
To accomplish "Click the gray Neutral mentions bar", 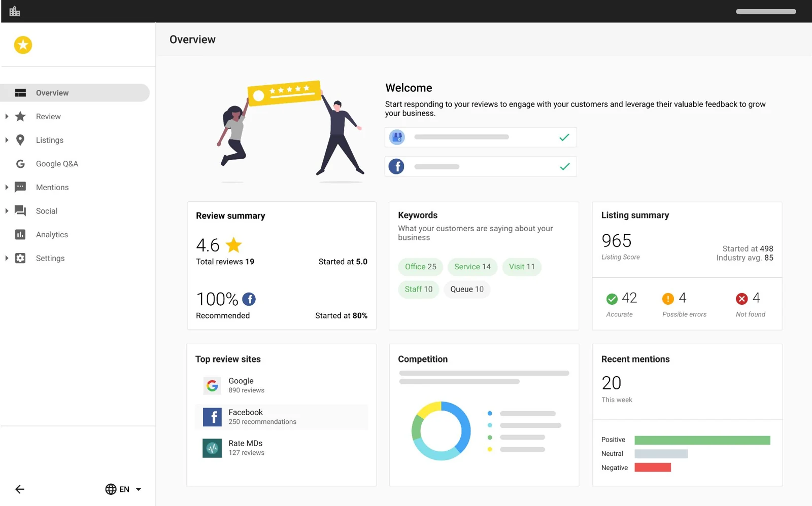I will [x=661, y=454].
